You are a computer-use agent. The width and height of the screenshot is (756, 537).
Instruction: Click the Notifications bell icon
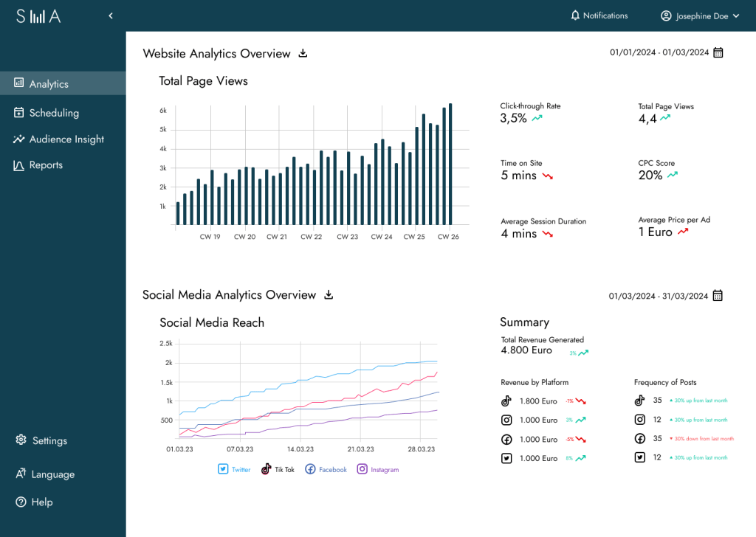click(x=575, y=15)
